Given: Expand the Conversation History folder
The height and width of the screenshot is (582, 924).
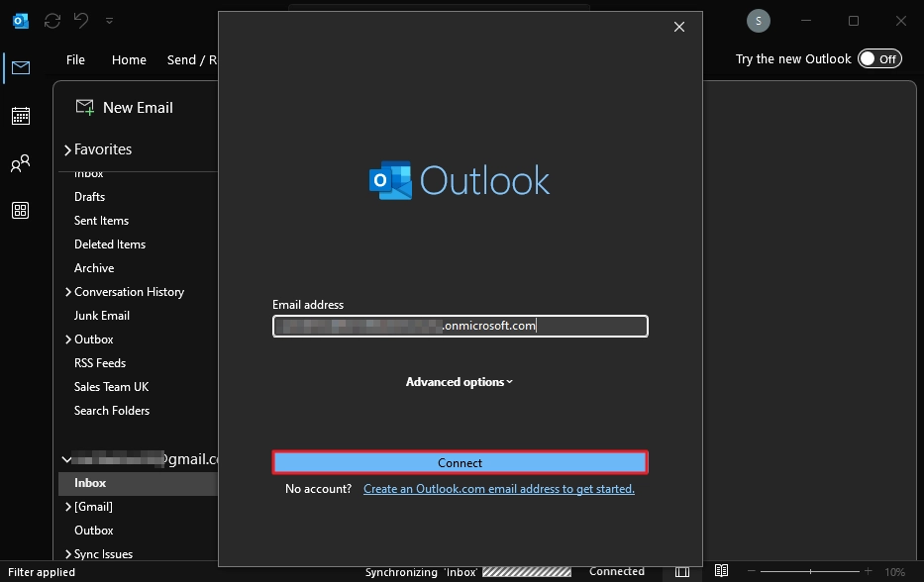Looking at the screenshot, I should coord(67,291).
